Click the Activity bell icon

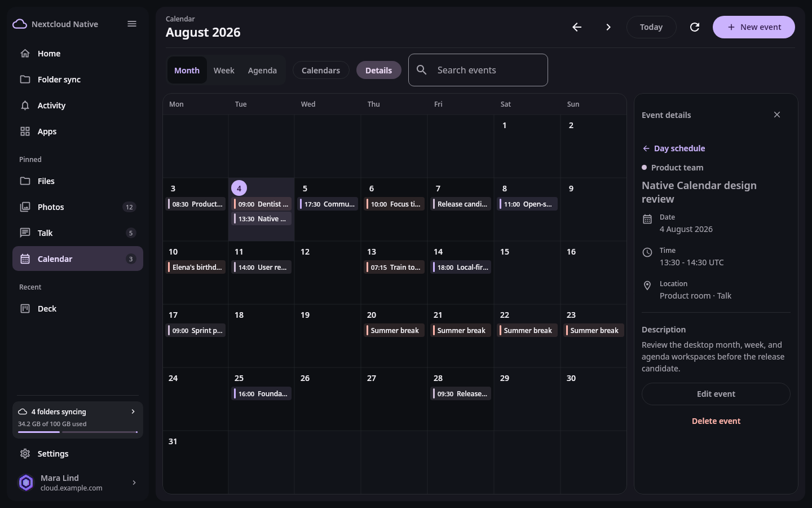point(25,106)
